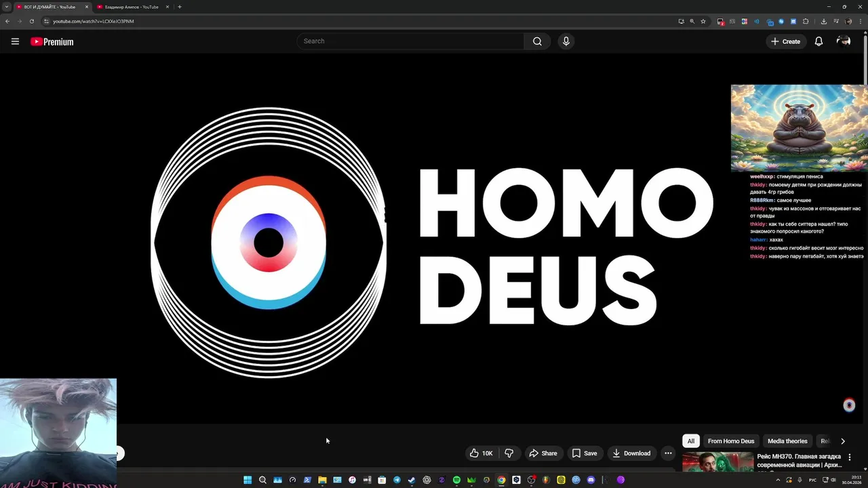
Task: Open the zoom magnifier in the address bar
Action: pyautogui.click(x=692, y=21)
